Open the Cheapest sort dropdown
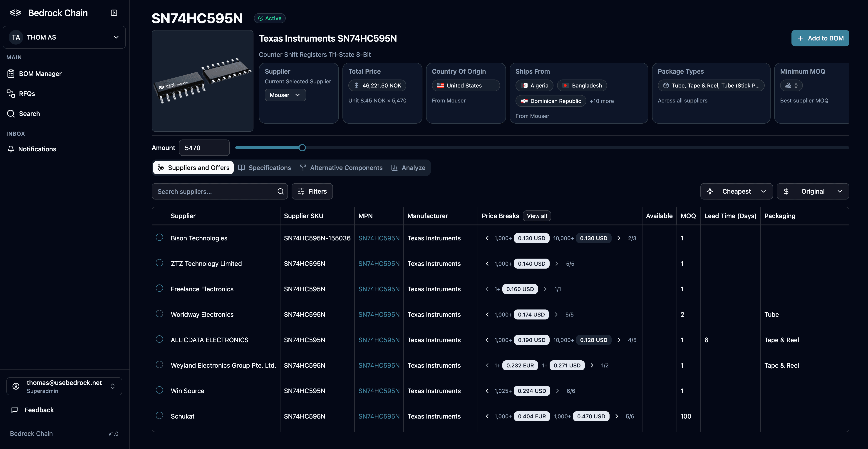 (737, 192)
